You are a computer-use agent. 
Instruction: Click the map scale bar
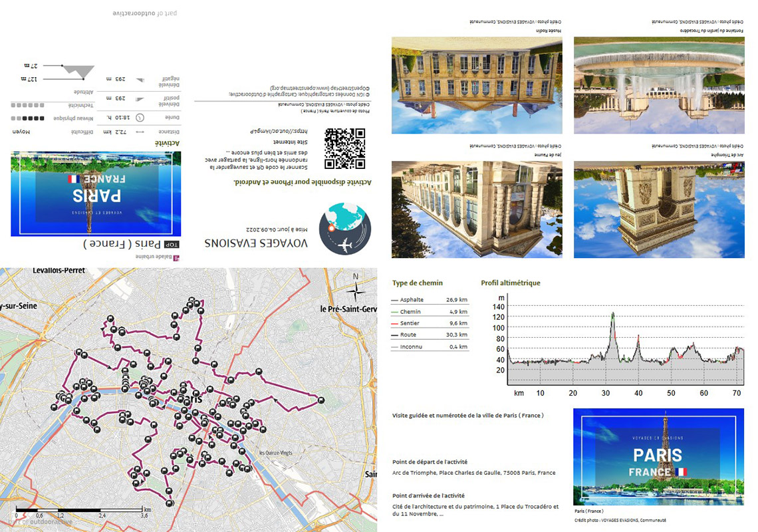click(x=79, y=510)
